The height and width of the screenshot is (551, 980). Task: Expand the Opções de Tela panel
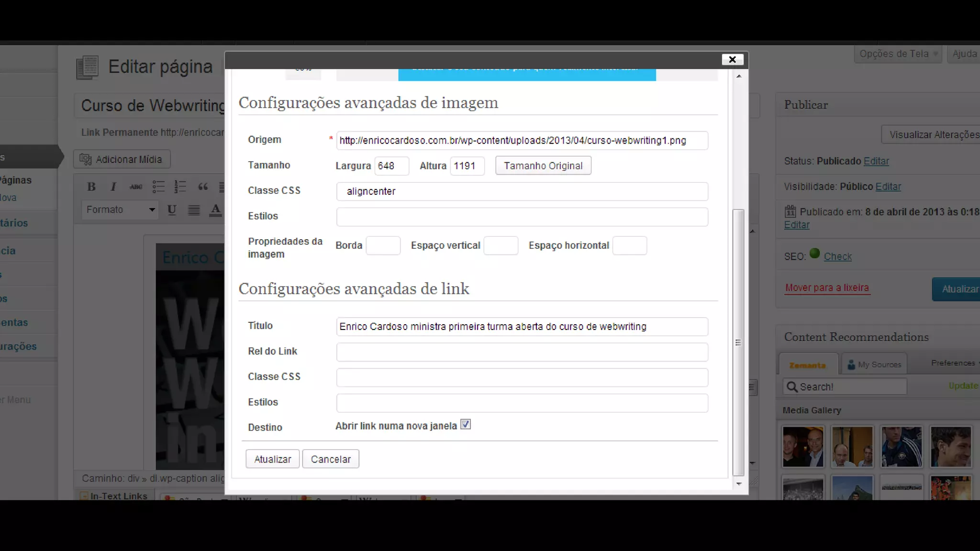click(x=898, y=54)
